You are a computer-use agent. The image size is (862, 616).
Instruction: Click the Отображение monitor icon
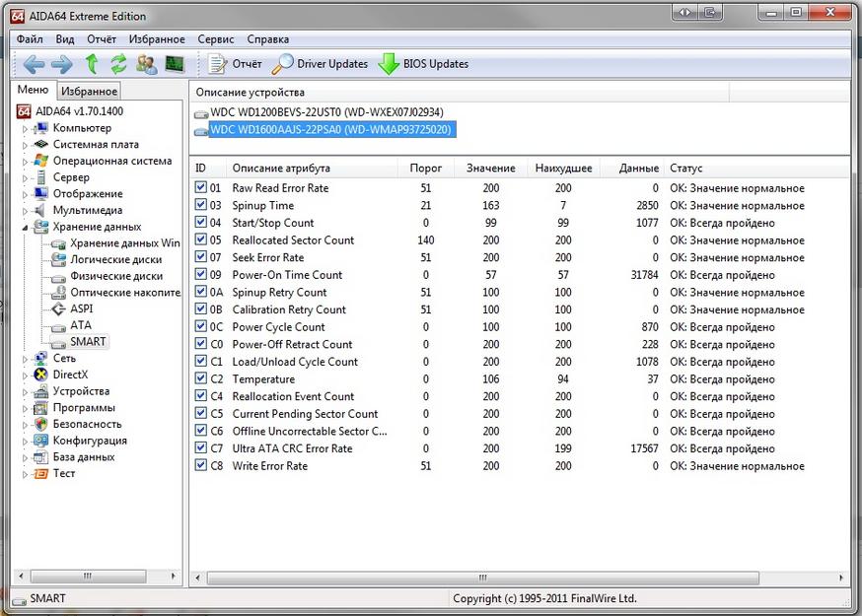tap(40, 193)
